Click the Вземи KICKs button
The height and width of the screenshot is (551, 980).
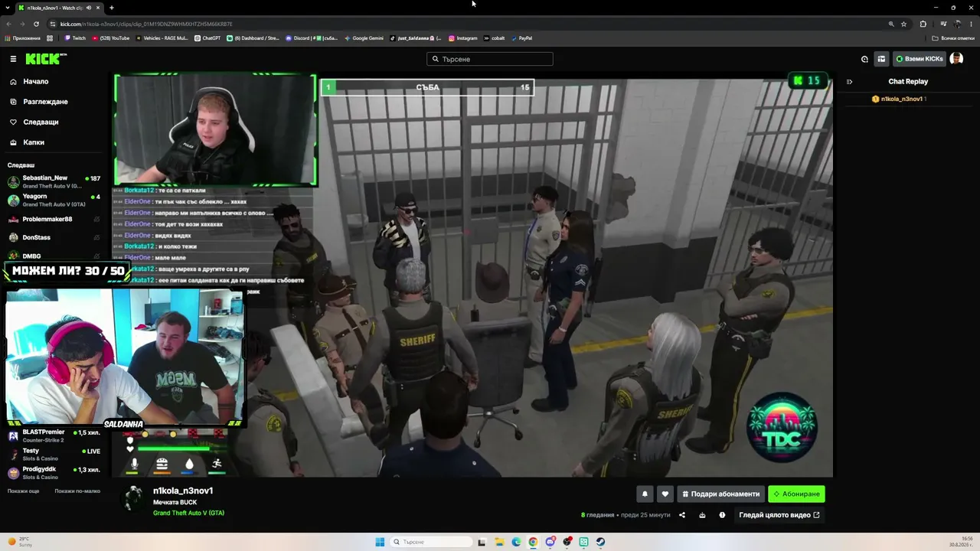(920, 59)
